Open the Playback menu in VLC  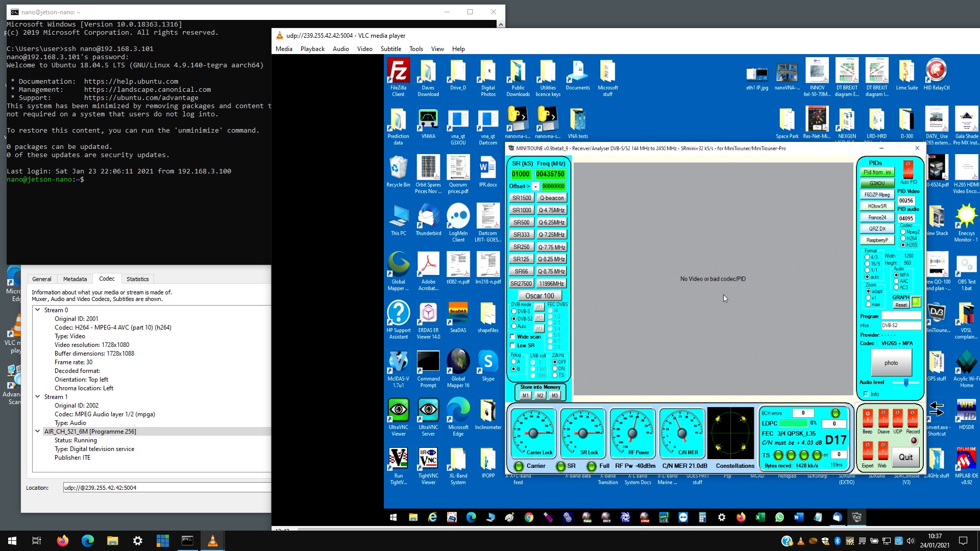(312, 49)
